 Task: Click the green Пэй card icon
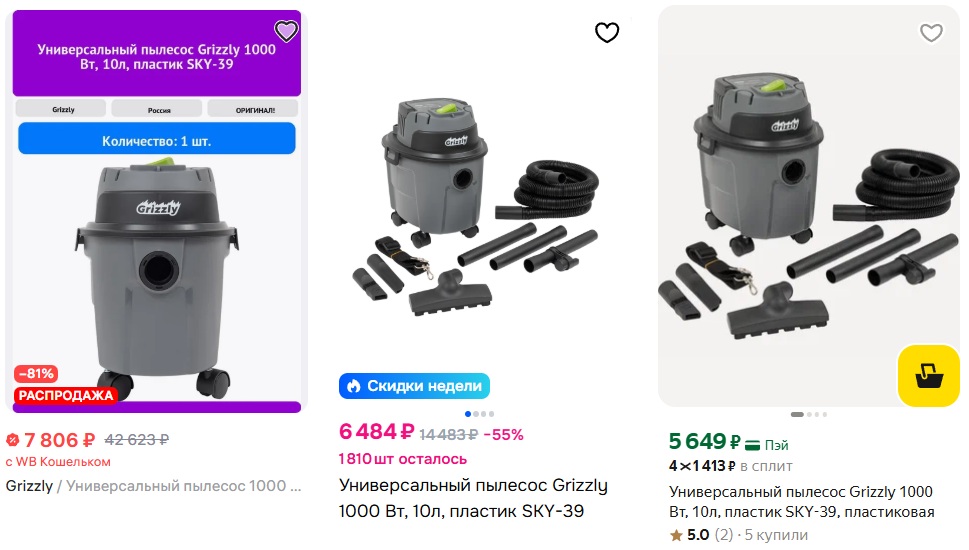[x=753, y=444]
